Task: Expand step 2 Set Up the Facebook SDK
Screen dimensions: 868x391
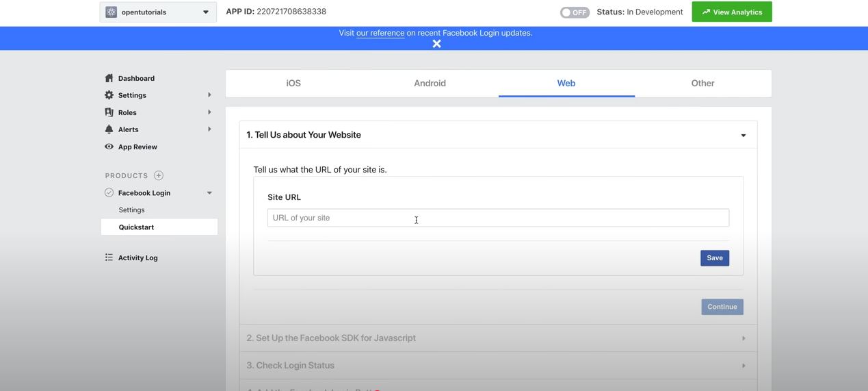Action: pos(498,338)
